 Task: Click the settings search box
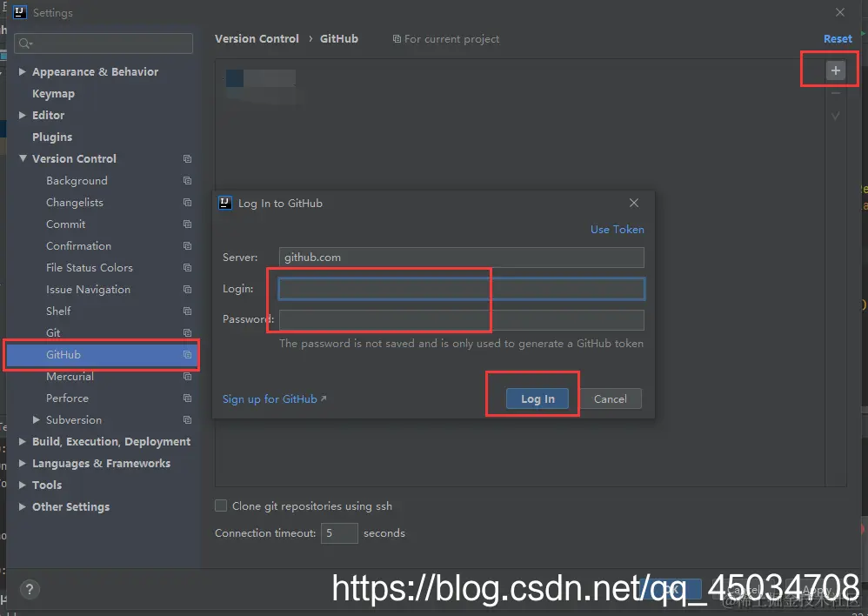click(103, 44)
